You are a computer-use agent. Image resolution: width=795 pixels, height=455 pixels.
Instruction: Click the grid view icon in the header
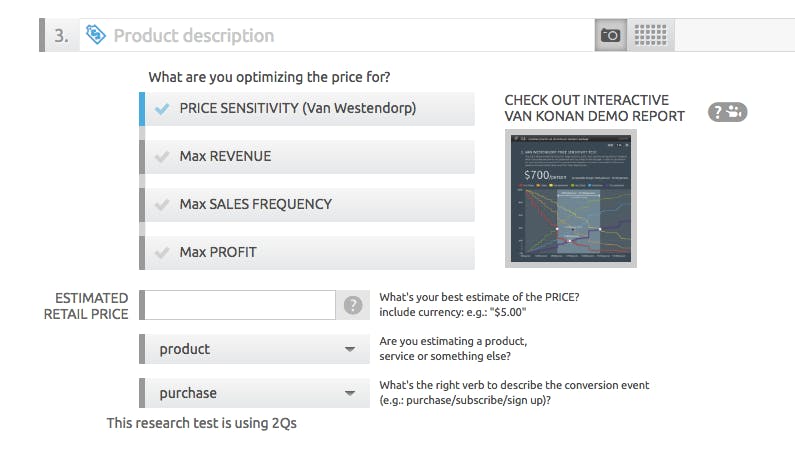click(x=650, y=35)
